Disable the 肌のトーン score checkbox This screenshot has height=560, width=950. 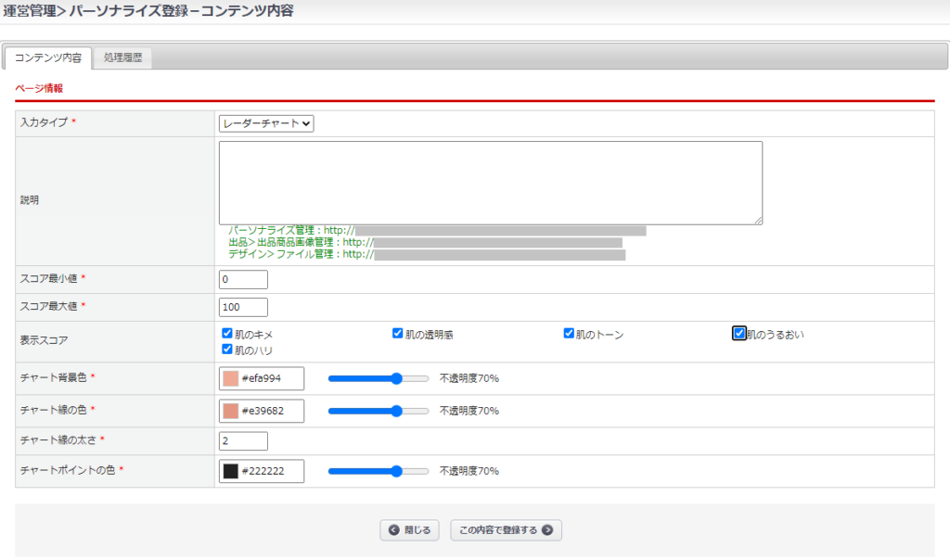(x=569, y=334)
